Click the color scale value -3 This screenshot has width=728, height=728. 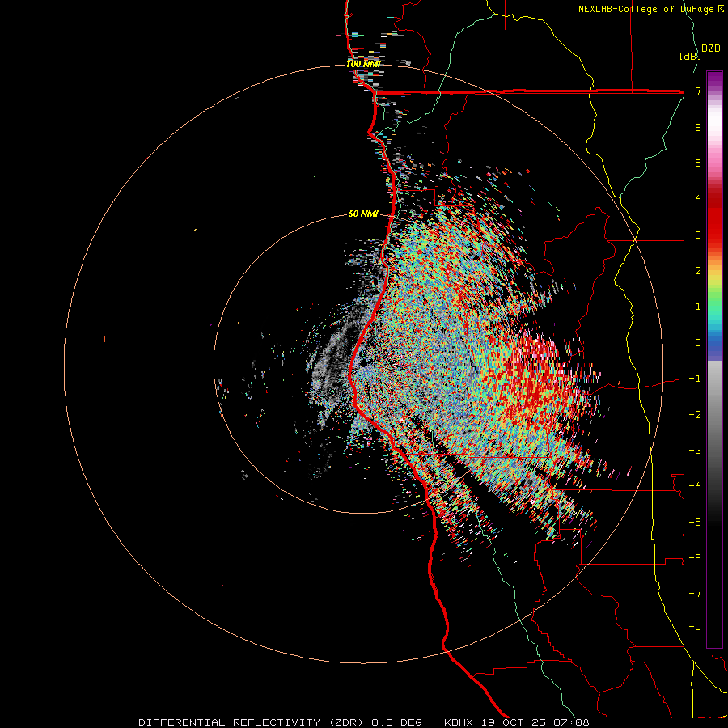695,451
